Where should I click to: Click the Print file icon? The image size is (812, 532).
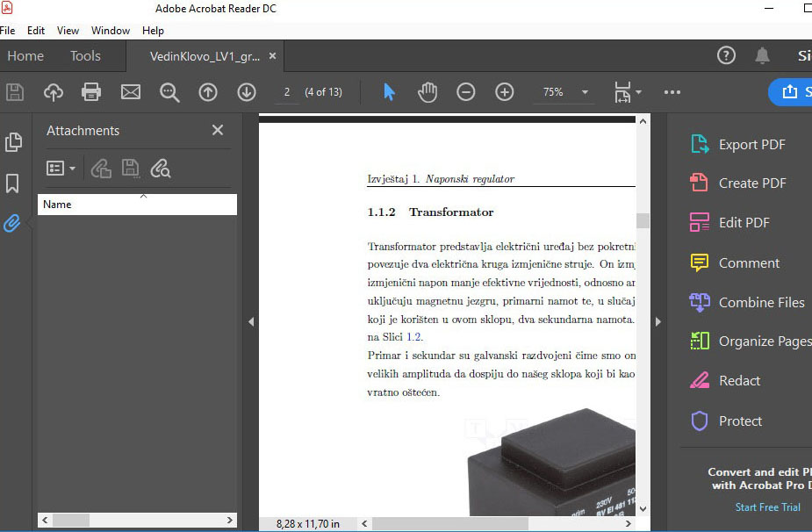[x=91, y=92]
